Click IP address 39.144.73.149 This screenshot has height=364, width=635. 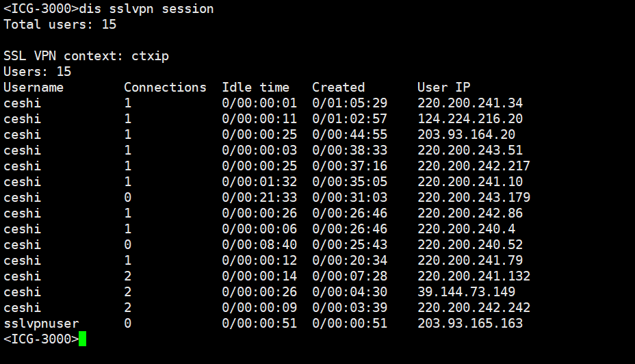466,292
